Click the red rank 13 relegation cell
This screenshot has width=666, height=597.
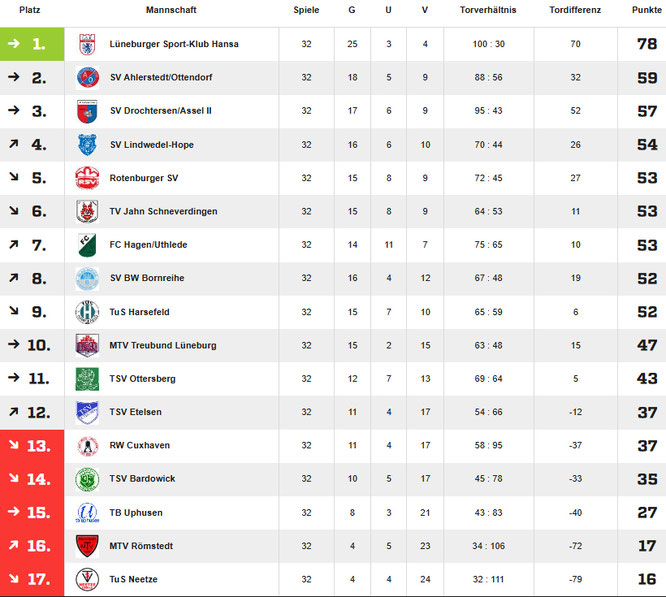pyautogui.click(x=32, y=446)
